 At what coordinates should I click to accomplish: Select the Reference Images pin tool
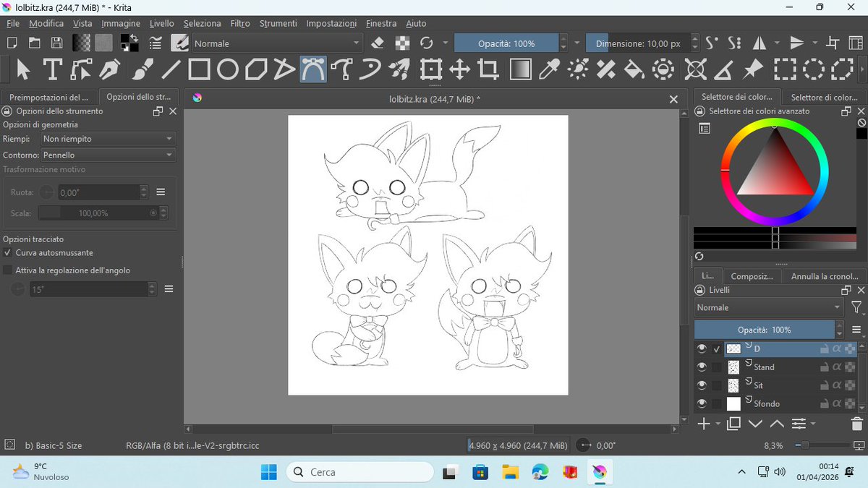tap(753, 69)
